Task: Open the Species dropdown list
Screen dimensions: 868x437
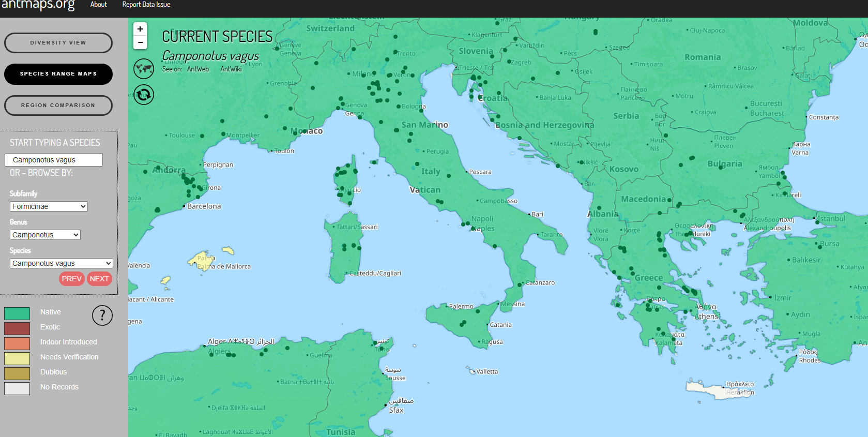Action: click(61, 263)
